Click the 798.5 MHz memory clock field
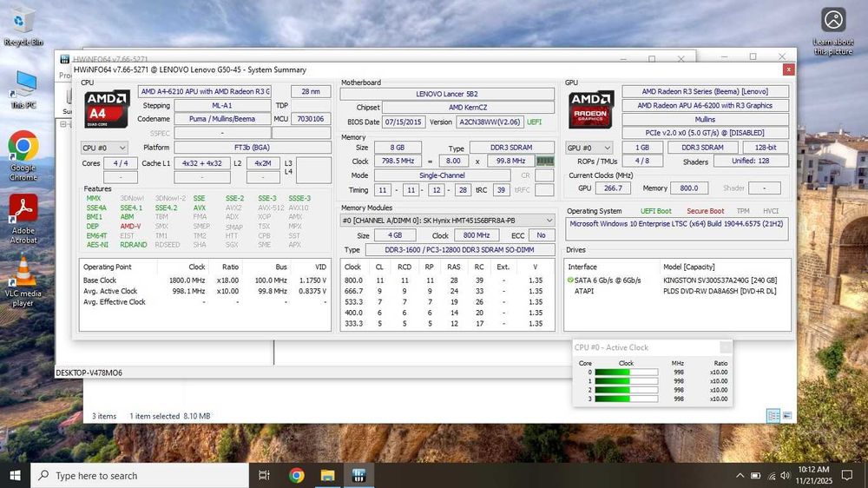Image resolution: width=868 pixels, height=488 pixels. tap(398, 161)
